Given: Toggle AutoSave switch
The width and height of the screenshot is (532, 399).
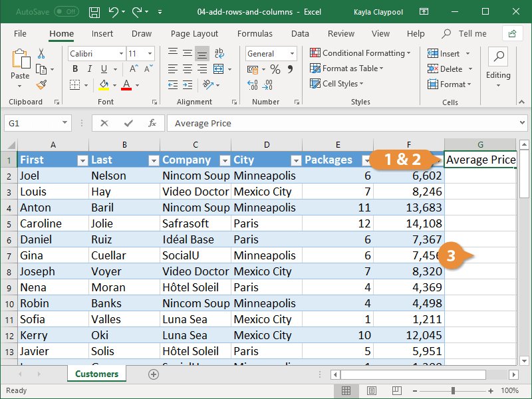Looking at the screenshot, I should click(66, 12).
